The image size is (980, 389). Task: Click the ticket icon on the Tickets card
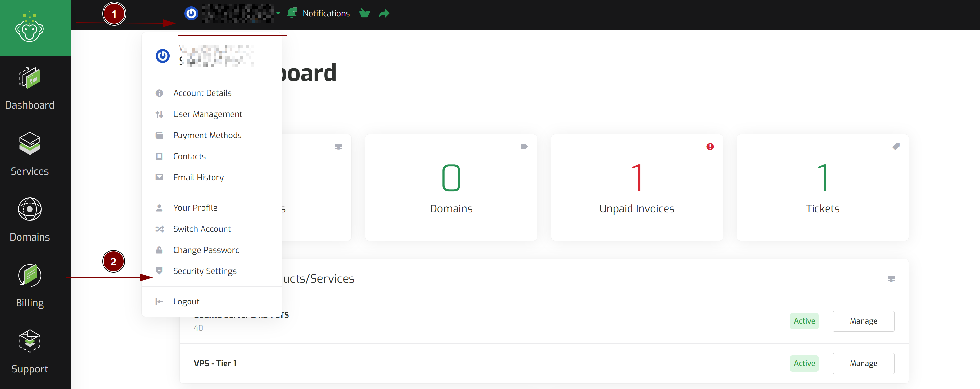click(x=896, y=146)
